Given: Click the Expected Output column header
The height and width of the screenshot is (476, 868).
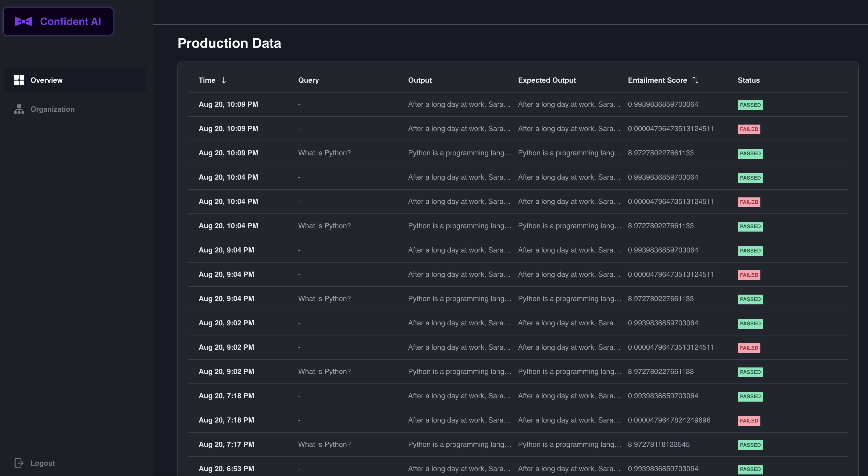Looking at the screenshot, I should [547, 80].
